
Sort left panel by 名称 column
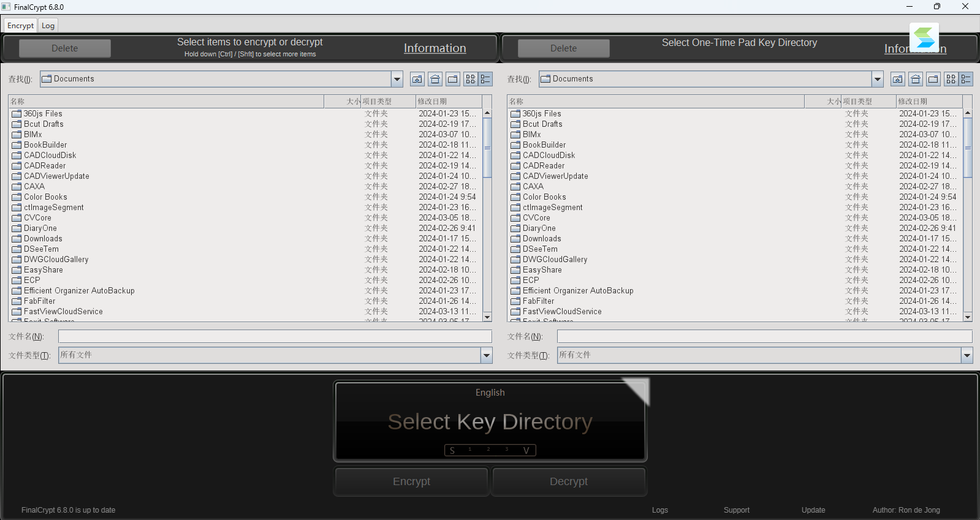coord(166,102)
